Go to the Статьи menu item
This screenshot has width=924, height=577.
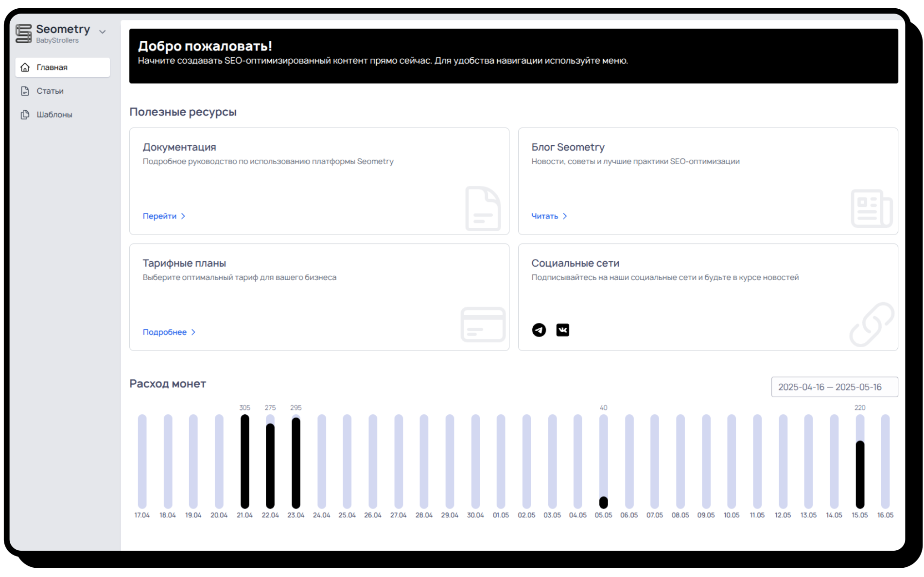50,91
